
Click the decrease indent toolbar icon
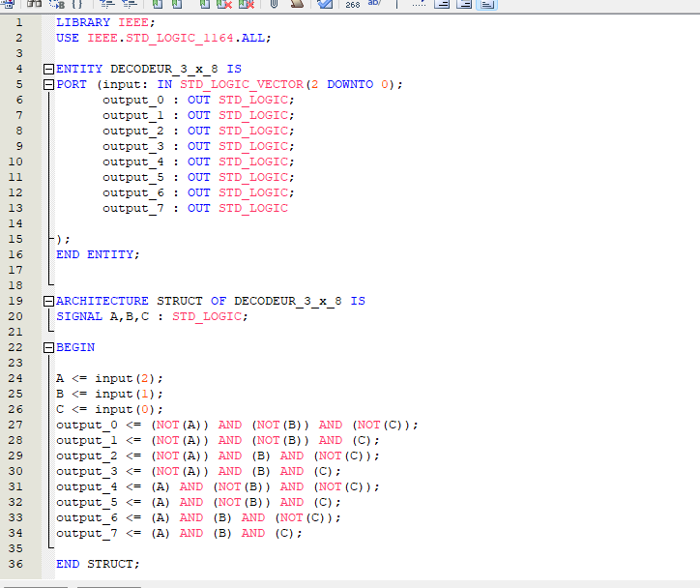coord(130,4)
